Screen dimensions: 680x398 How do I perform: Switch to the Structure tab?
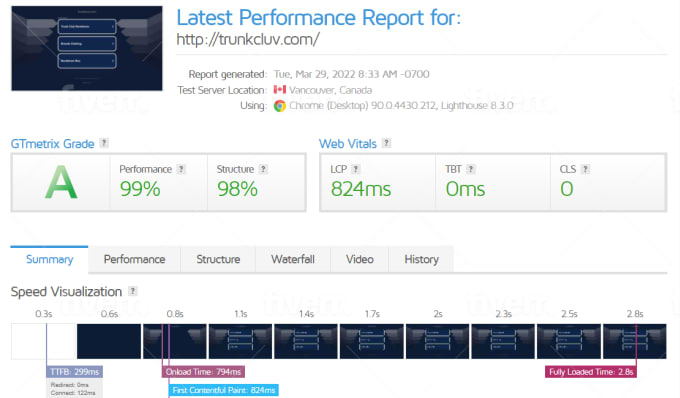pos(218,259)
